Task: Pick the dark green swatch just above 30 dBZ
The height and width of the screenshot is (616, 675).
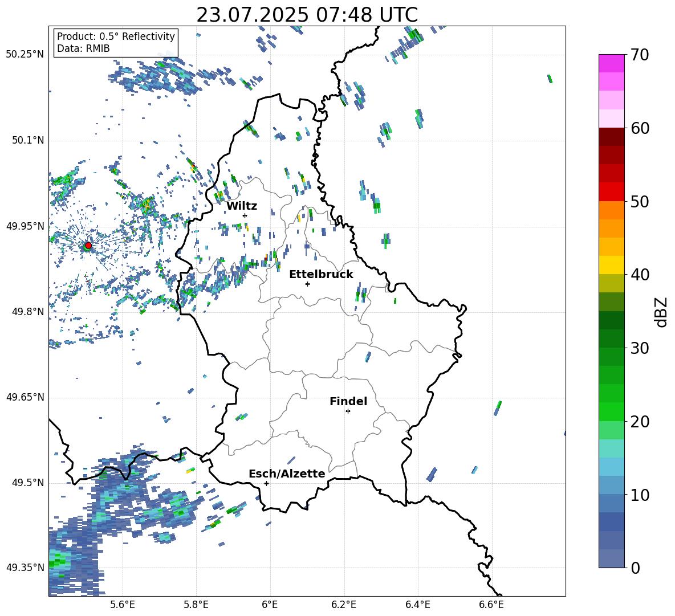Action: point(611,338)
